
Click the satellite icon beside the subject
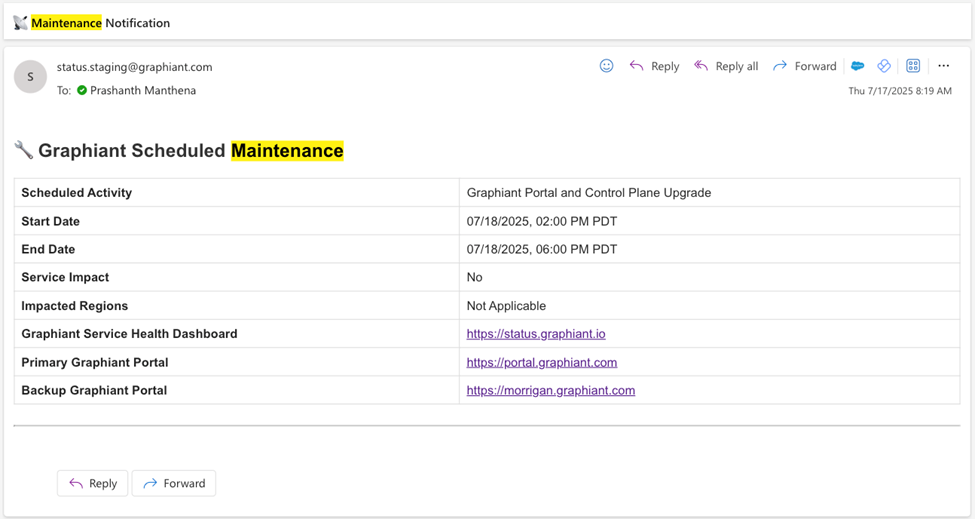coord(21,23)
